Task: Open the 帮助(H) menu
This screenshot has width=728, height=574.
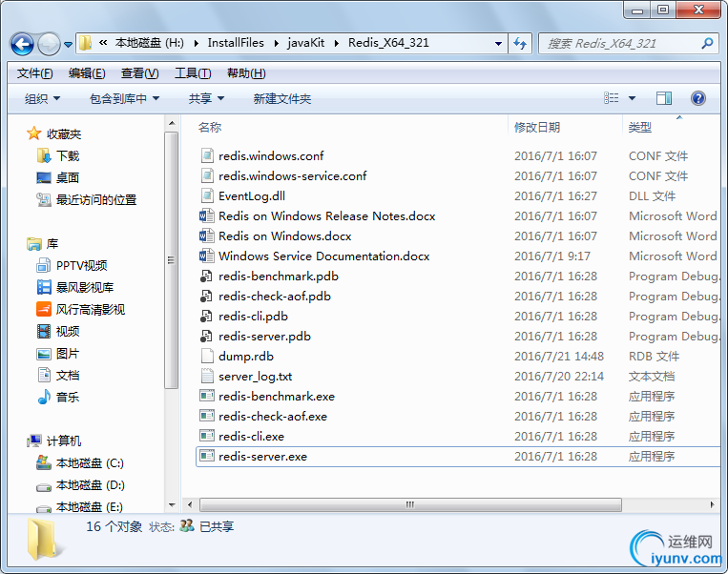Action: pyautogui.click(x=246, y=73)
